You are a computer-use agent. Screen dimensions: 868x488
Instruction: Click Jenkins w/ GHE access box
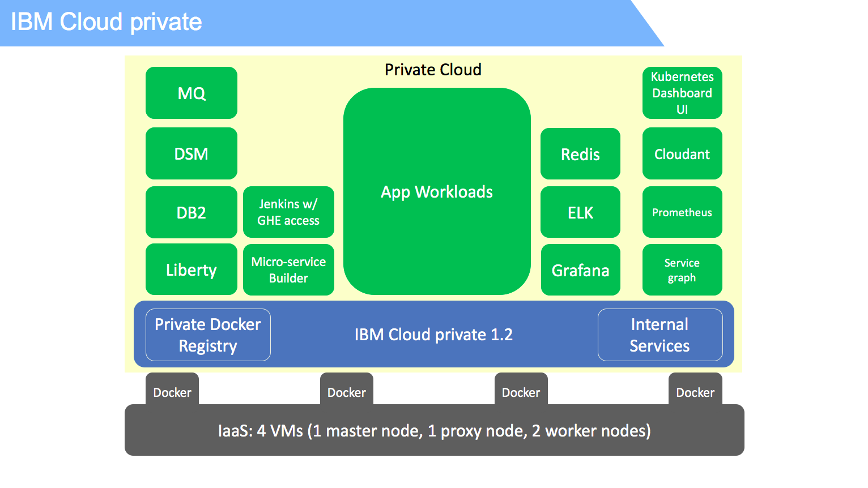288,212
